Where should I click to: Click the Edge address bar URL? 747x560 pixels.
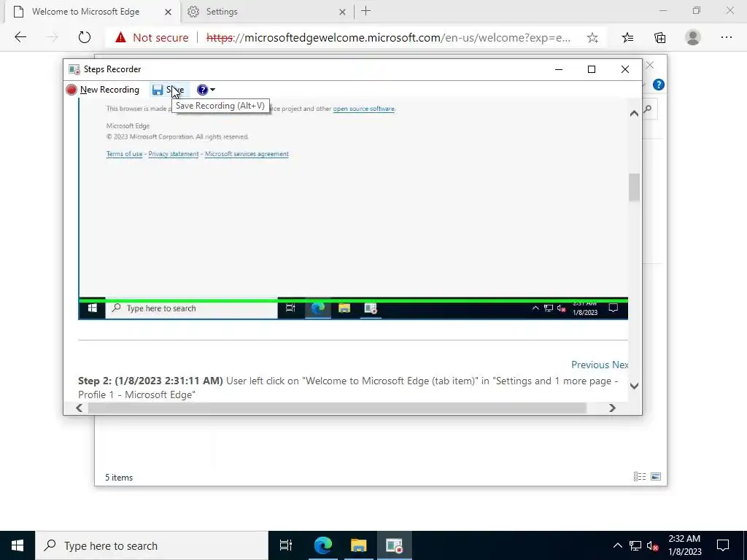tap(388, 38)
